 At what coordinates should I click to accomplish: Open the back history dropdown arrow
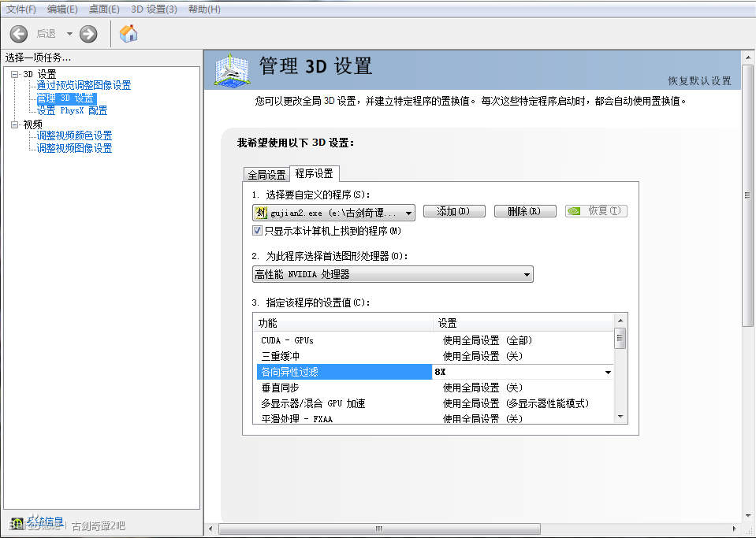point(69,34)
